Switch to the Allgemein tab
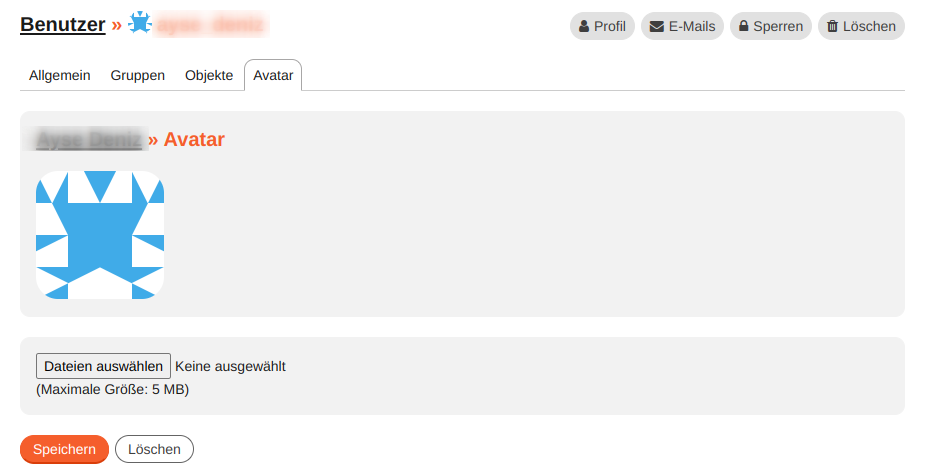925x473 pixels. point(60,75)
